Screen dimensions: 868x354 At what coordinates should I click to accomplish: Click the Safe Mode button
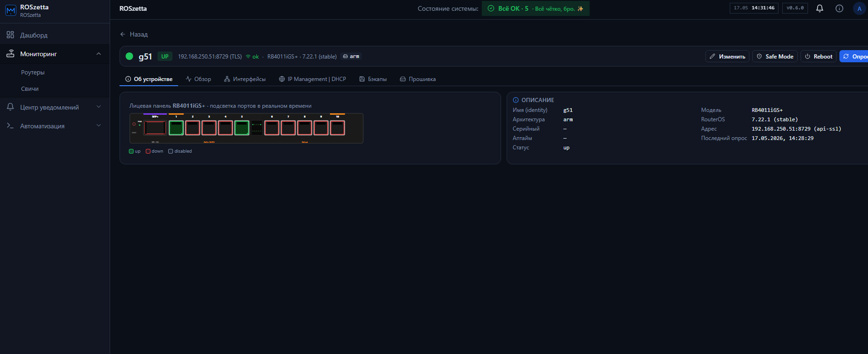(x=775, y=56)
